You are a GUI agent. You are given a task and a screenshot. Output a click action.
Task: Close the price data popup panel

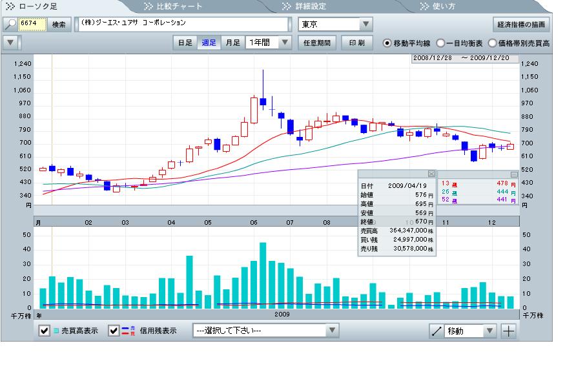point(431,174)
